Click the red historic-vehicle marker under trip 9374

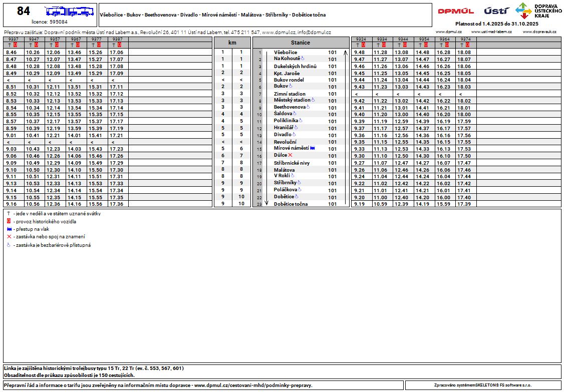click(468, 45)
